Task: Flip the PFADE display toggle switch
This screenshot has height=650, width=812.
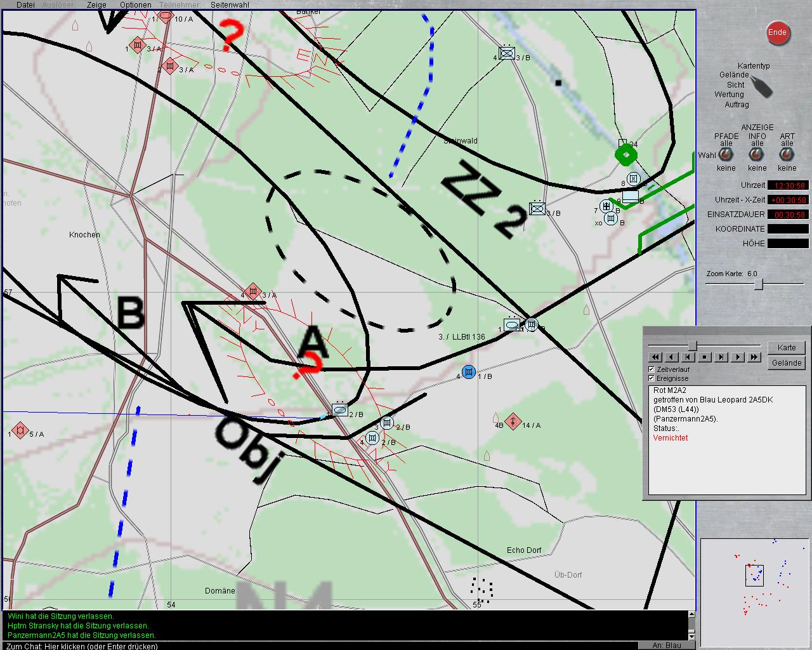Action: tap(726, 155)
